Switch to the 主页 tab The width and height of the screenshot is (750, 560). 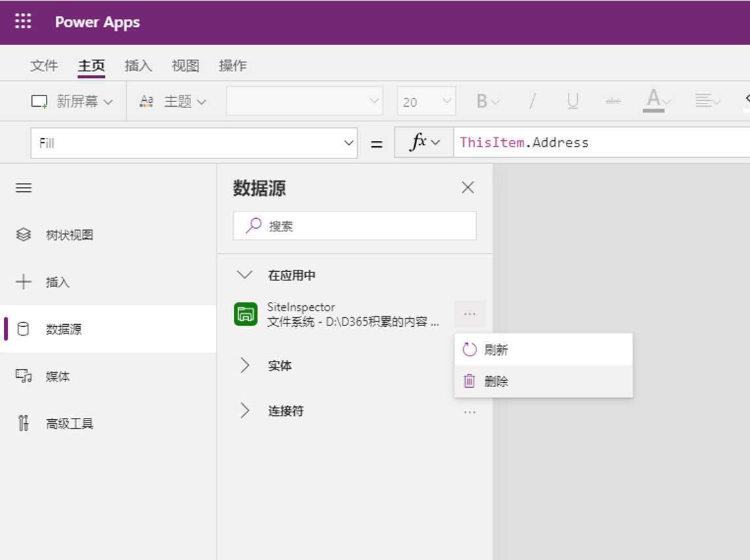(91, 65)
